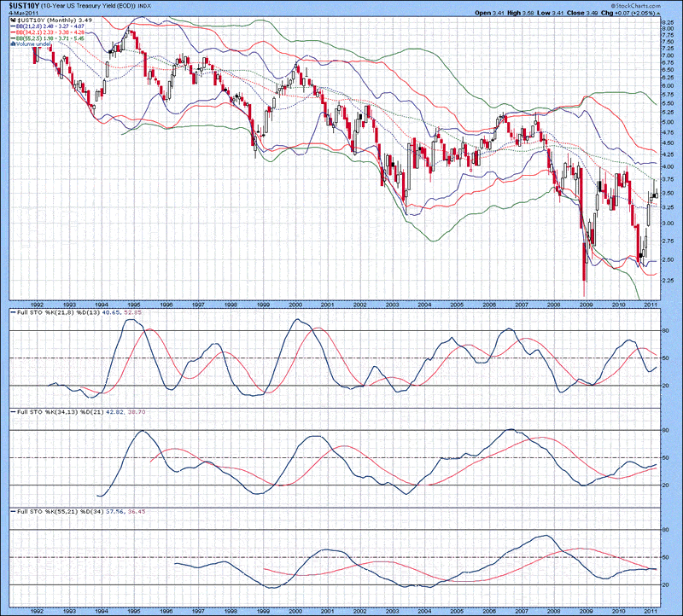Click the $UST10Y ticker symbol title
The width and height of the screenshot is (683, 616).
coord(24,5)
